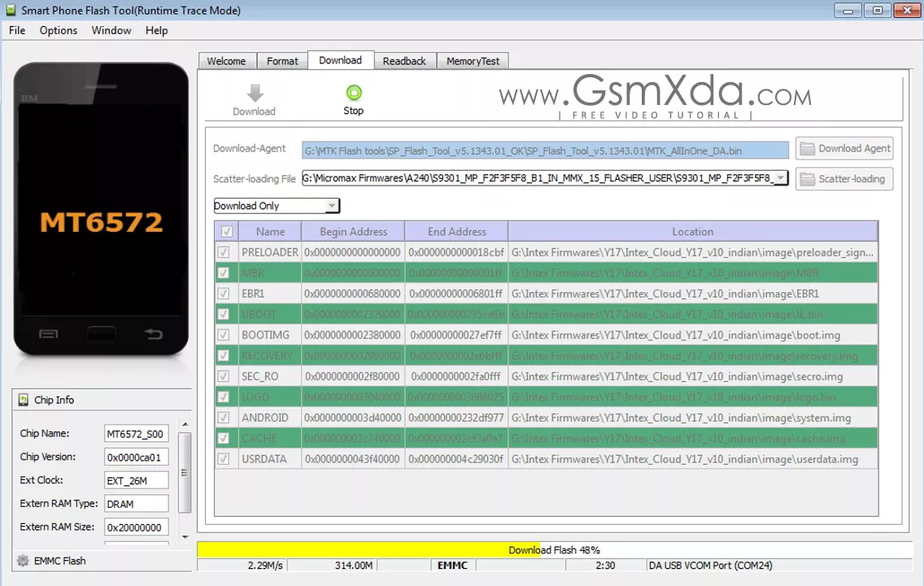Screen dimensions: 924x586
Task: Toggle the RECOVERY row checkbox
Action: 224,356
